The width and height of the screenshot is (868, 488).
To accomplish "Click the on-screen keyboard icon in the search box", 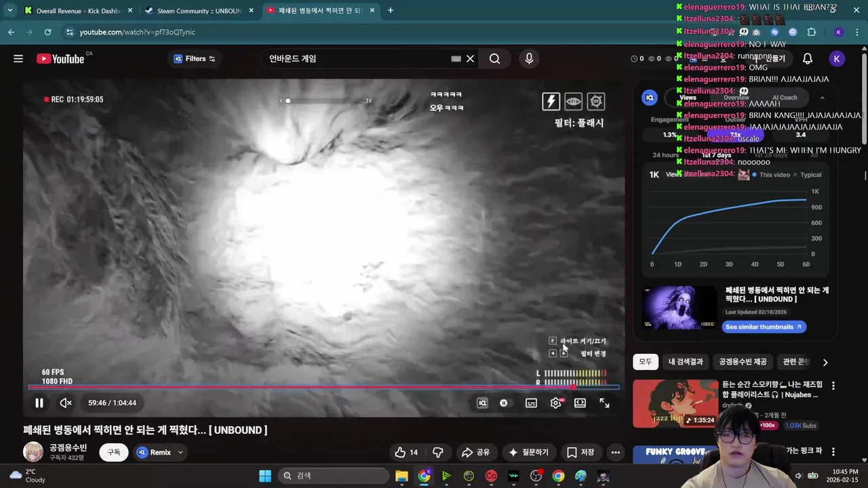I will [x=456, y=59].
